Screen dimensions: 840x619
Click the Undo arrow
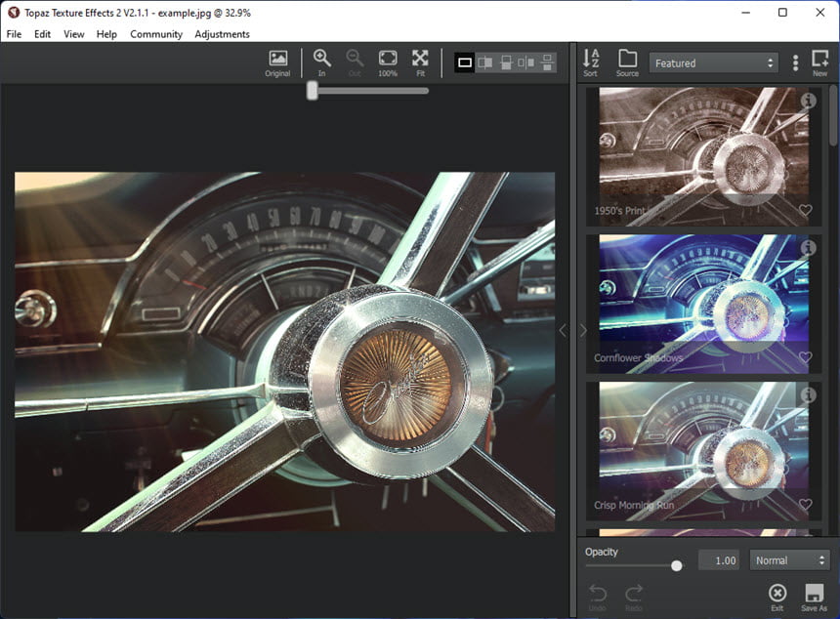pos(598,598)
